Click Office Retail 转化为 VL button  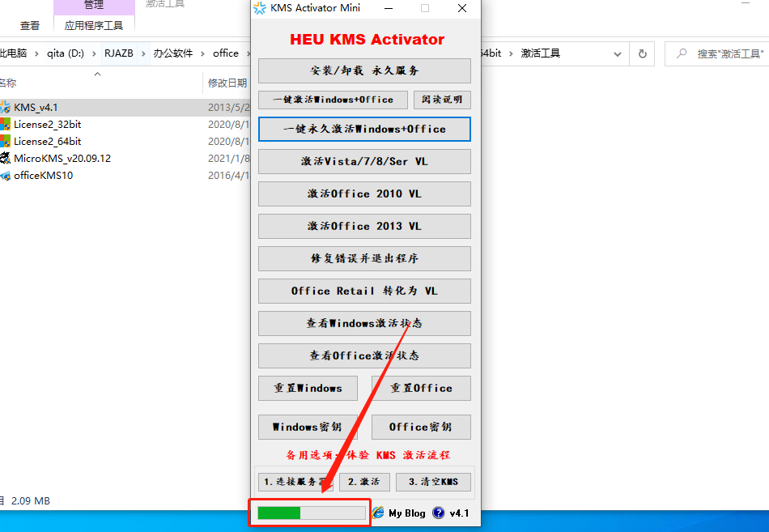(x=364, y=291)
